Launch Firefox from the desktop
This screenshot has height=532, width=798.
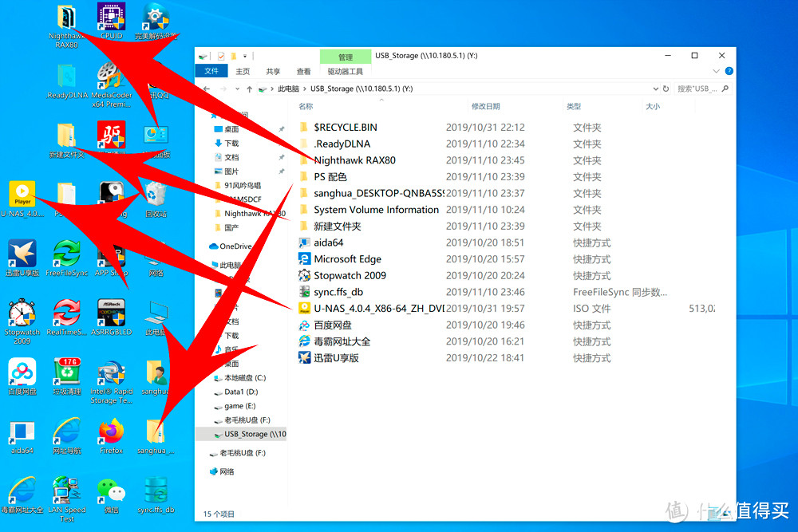tap(112, 435)
